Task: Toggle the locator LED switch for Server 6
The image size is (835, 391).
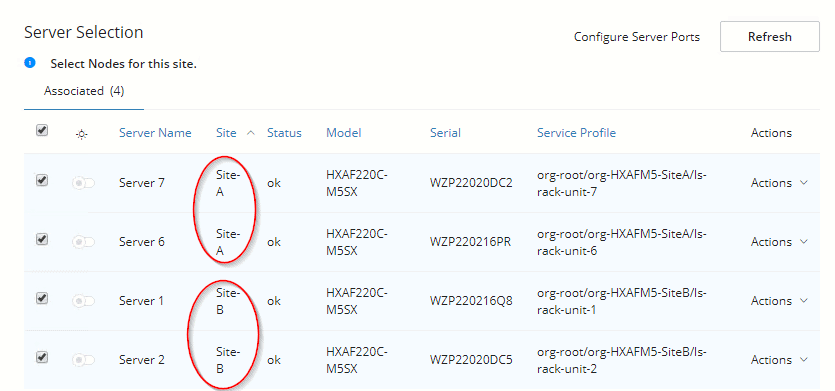Action: pyautogui.click(x=83, y=242)
